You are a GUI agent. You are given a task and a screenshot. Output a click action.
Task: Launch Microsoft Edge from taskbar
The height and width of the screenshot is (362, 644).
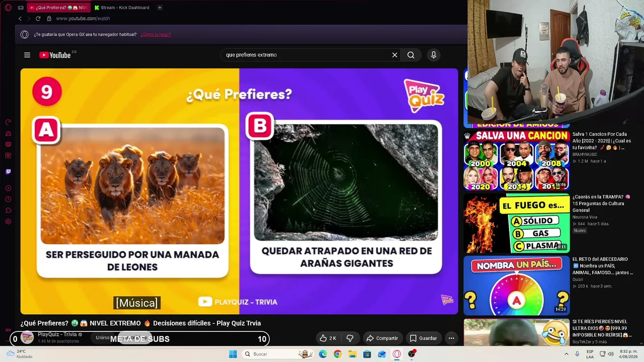pyautogui.click(x=323, y=354)
